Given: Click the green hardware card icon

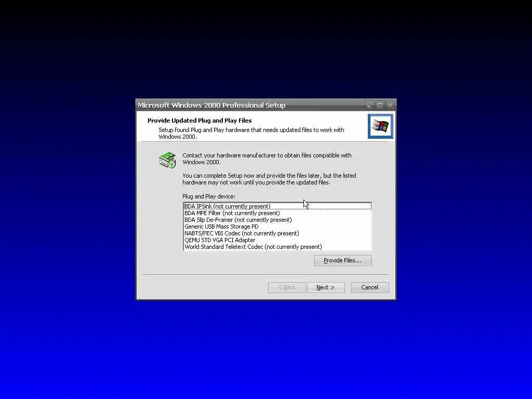Looking at the screenshot, I should tap(168, 160).
